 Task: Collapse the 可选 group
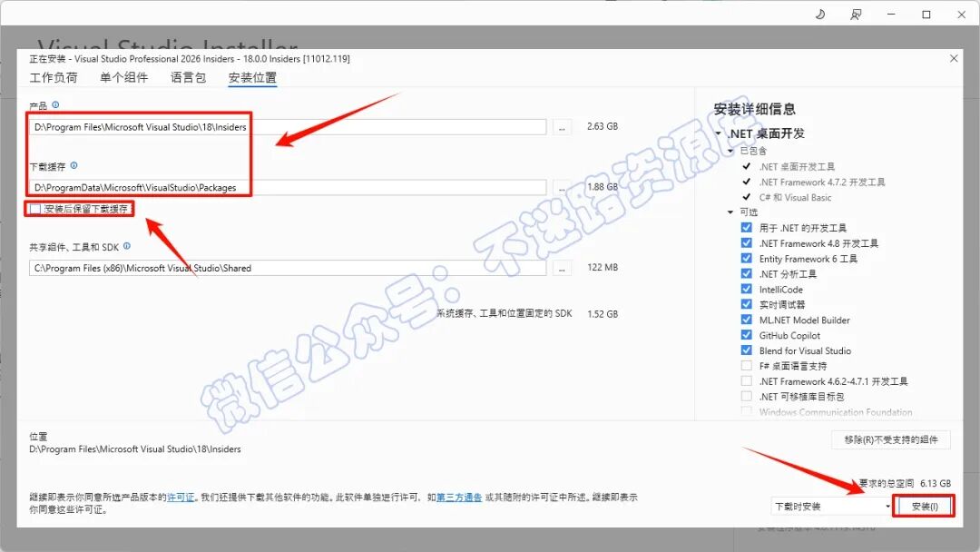pyautogui.click(x=730, y=212)
